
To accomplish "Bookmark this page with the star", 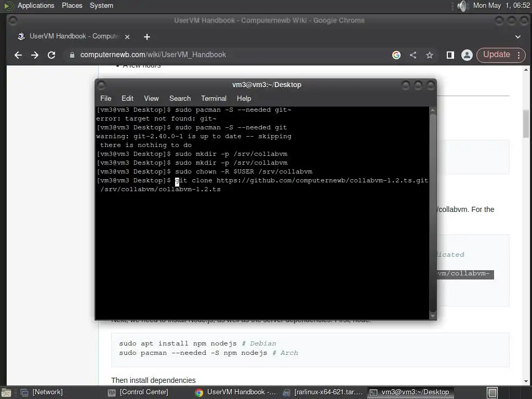I will pos(430,55).
